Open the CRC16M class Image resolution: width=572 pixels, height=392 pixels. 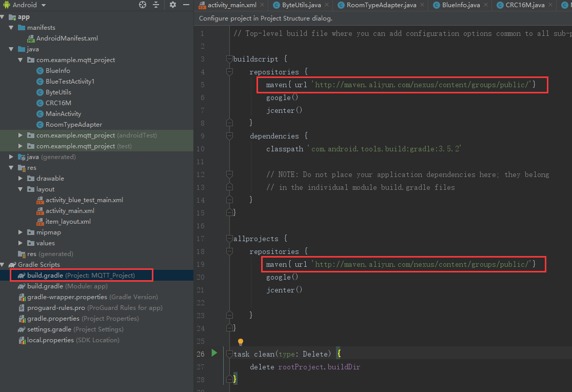pyautogui.click(x=58, y=103)
